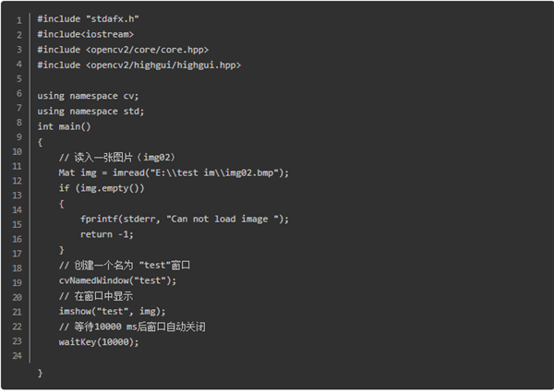Click line number 24 in the gutter
The image size is (554, 392).
[18, 354]
